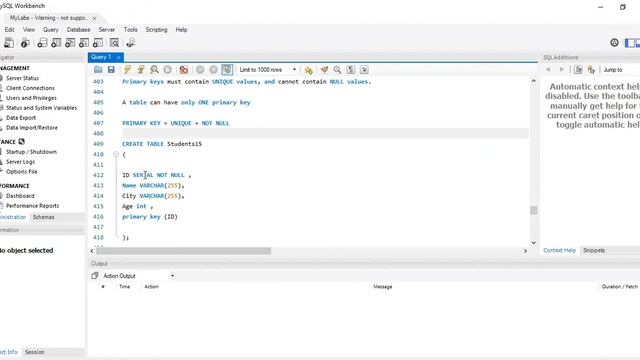Click the create new table icon
This screenshot has height=360, width=640.
pyautogui.click(x=56, y=43)
